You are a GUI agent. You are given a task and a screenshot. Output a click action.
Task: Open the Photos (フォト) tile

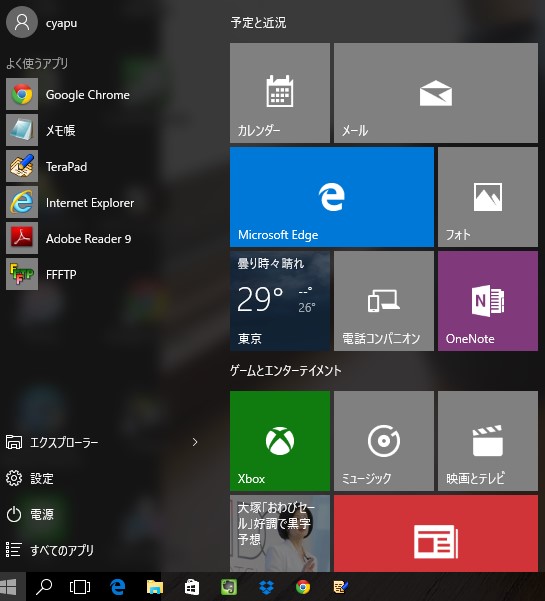[488, 197]
